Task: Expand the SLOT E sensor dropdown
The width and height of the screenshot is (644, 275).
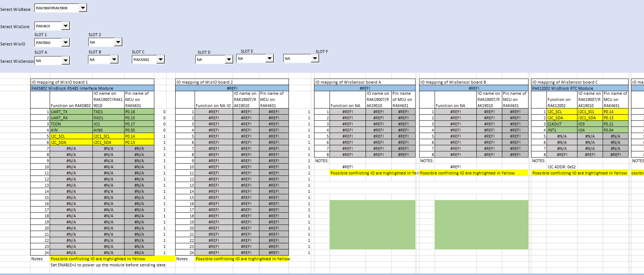Action: coord(269,58)
